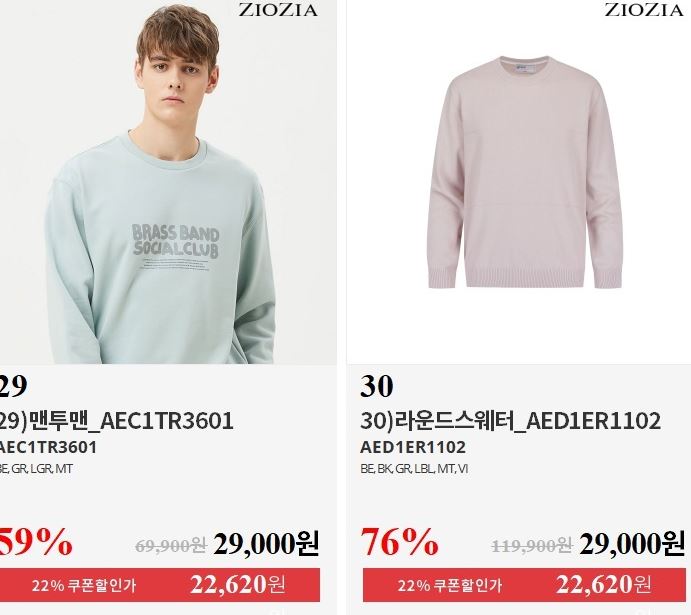Viewport: 691px width, 615px height.
Task: Click the ZIOZIA logo above the pink sweater
Action: point(644,10)
